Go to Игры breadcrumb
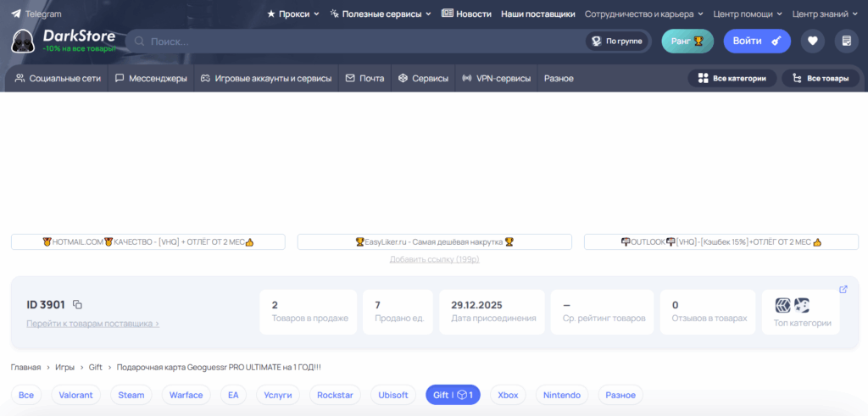Screen dimensions: 868x416 pos(64,368)
